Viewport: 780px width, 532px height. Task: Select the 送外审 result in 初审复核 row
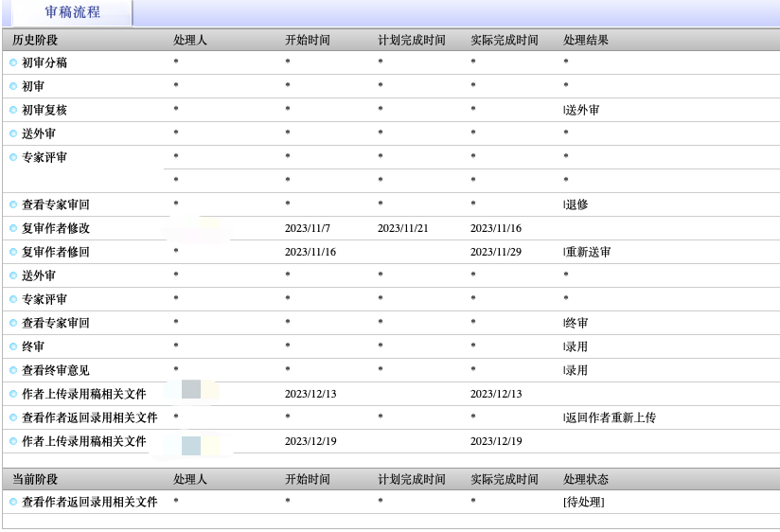[x=582, y=110]
